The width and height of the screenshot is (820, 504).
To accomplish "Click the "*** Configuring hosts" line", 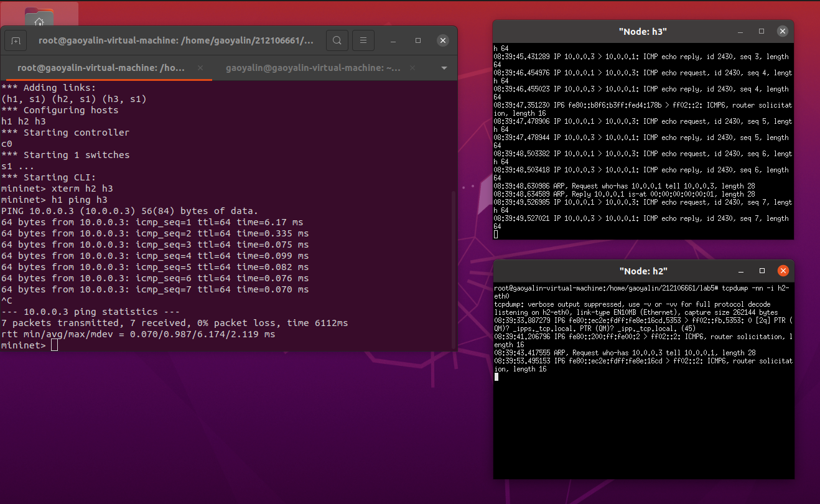I will point(60,110).
